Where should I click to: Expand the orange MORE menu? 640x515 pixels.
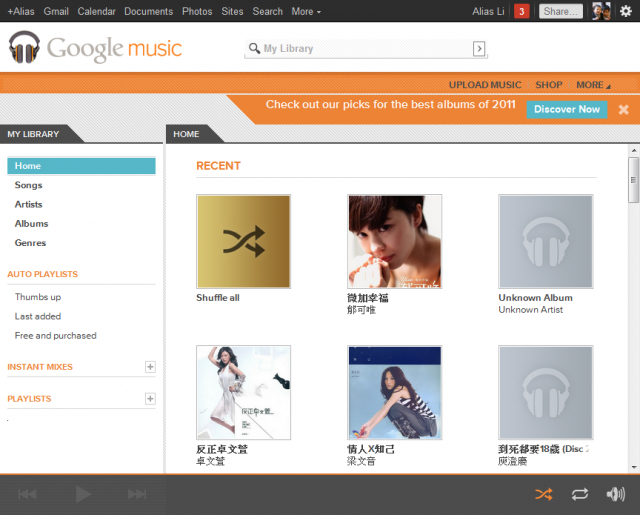pos(593,85)
